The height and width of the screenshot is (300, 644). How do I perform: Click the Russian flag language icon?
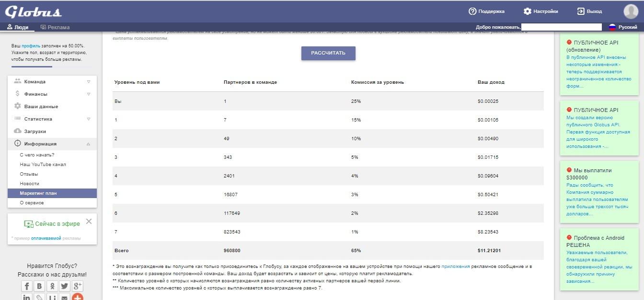click(x=612, y=27)
